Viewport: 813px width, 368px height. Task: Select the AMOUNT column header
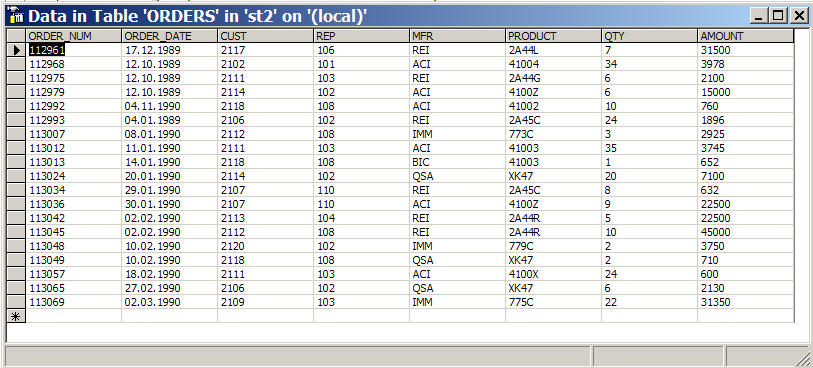[746, 36]
